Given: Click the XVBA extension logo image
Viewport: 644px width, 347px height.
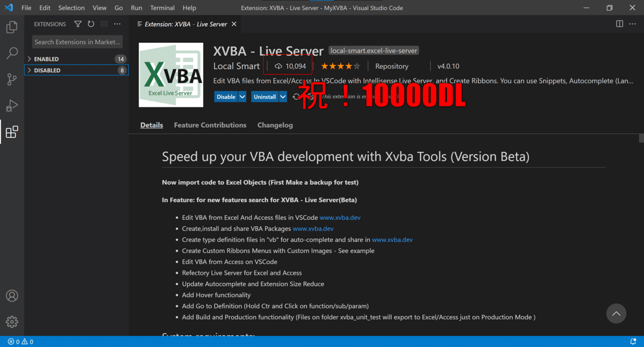Looking at the screenshot, I should pos(171,75).
